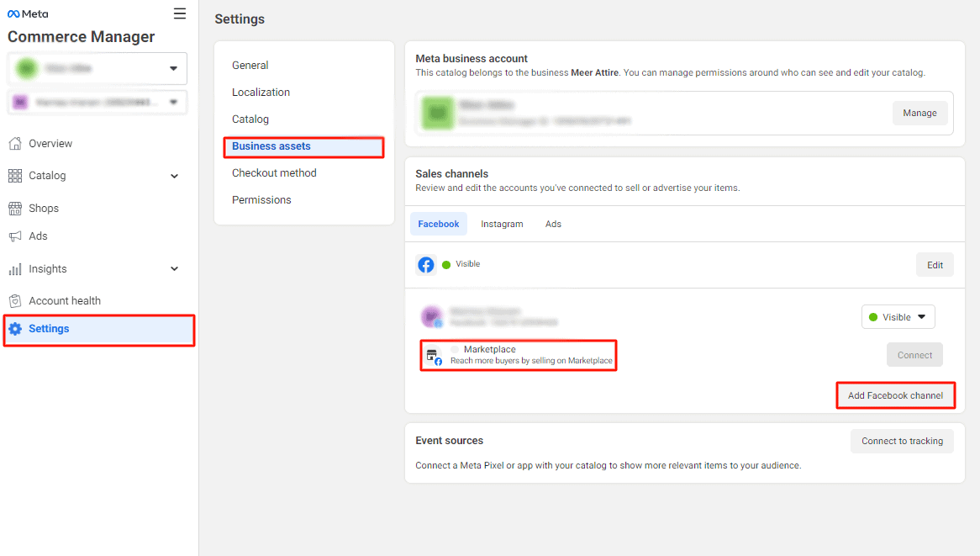980x556 pixels.
Task: Select the Settings gear icon
Action: click(17, 329)
